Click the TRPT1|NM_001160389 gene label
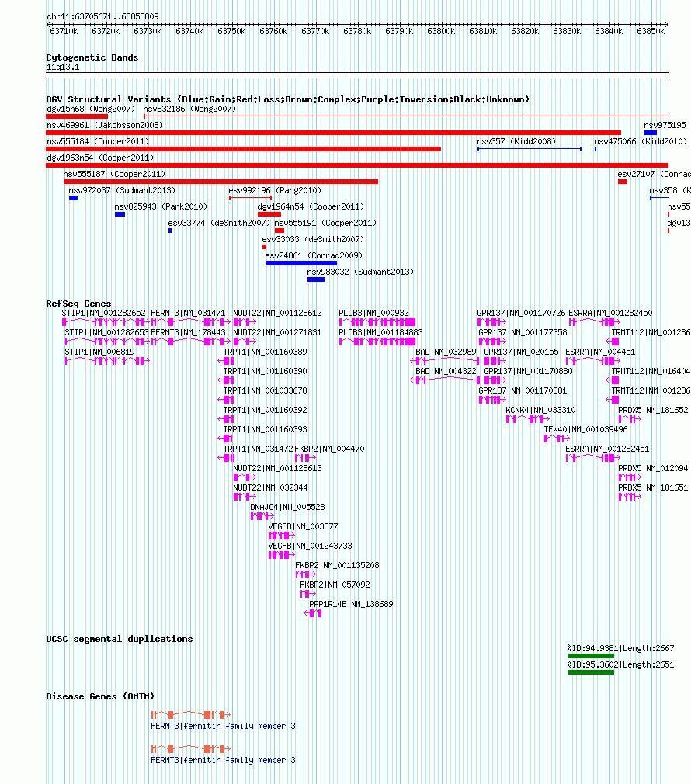 tap(265, 352)
